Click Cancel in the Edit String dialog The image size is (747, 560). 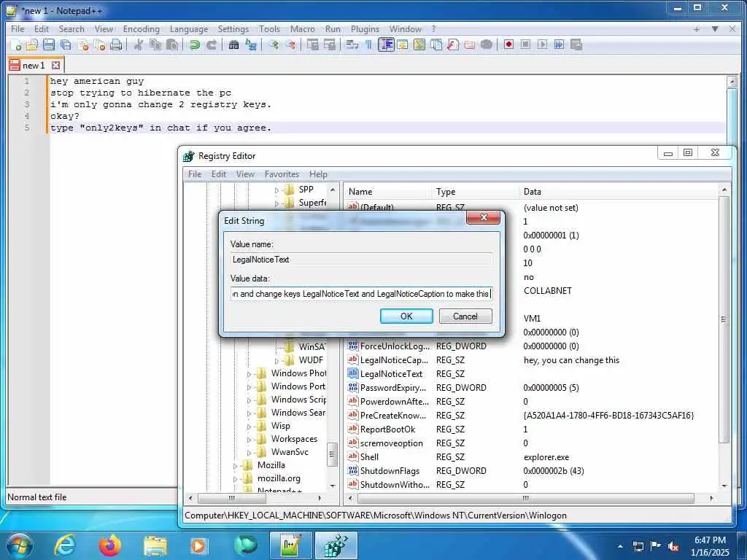(465, 316)
